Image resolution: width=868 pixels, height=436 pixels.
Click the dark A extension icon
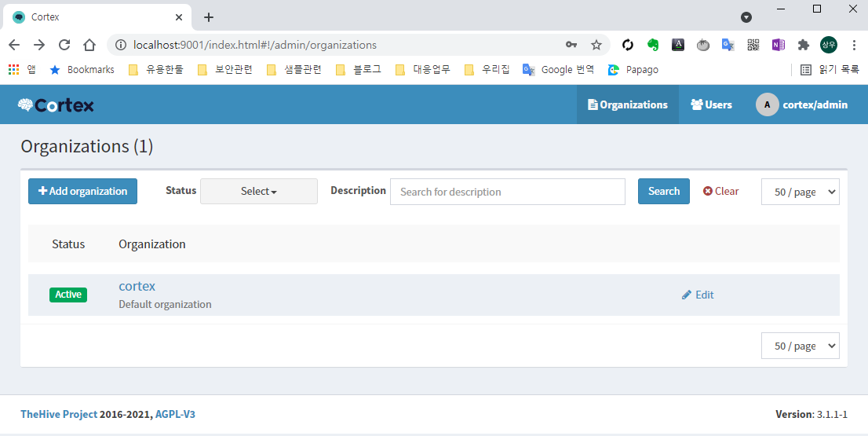pos(678,45)
